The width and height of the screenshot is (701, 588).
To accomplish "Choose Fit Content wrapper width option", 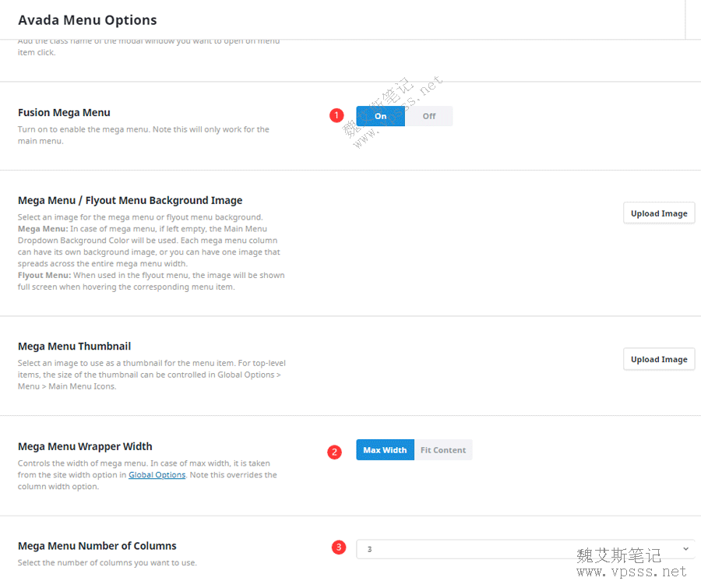I will [x=443, y=450].
